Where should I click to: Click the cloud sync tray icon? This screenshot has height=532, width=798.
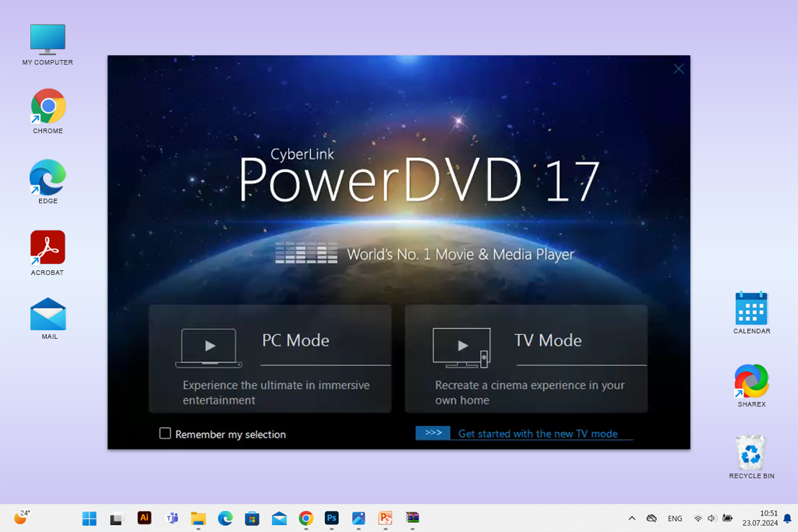tap(651, 518)
